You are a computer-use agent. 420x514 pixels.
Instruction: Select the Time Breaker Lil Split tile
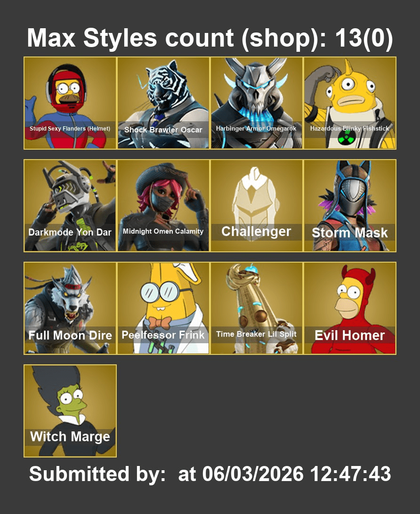(257, 308)
